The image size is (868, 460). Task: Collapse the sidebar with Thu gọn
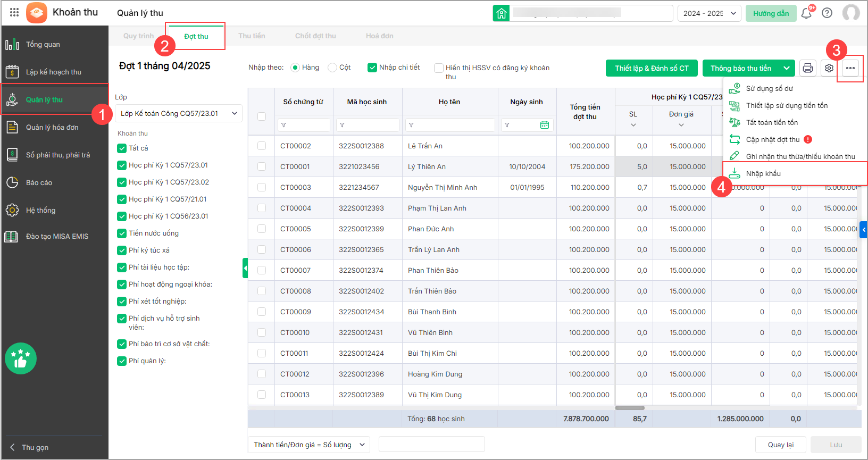(30, 447)
